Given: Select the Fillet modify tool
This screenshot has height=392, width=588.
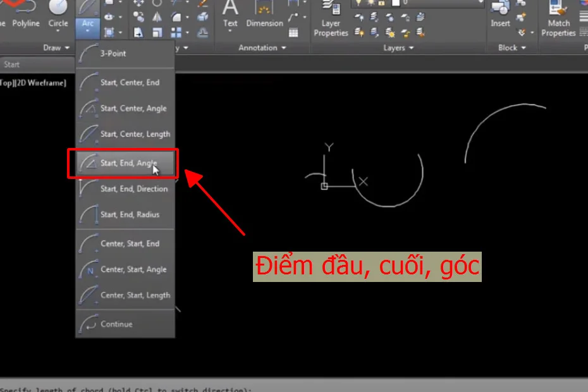Looking at the screenshot, I should 176,16.
